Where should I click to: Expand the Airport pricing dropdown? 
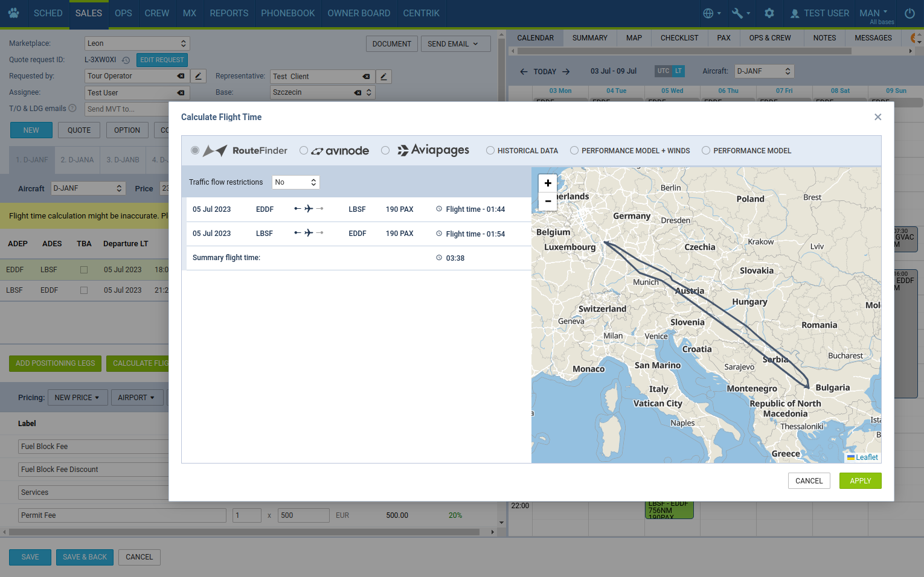tap(136, 398)
